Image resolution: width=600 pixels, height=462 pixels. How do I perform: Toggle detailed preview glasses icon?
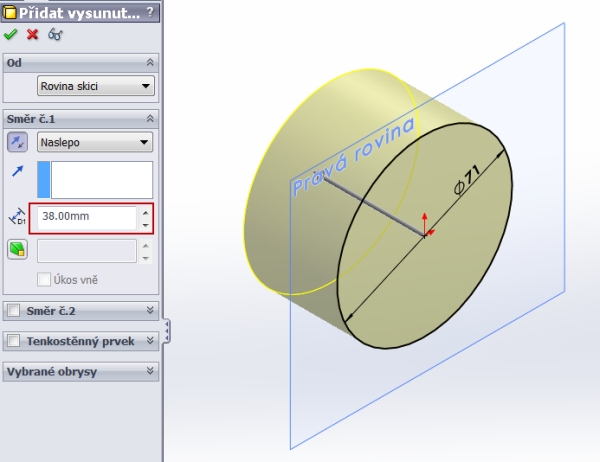[x=55, y=34]
